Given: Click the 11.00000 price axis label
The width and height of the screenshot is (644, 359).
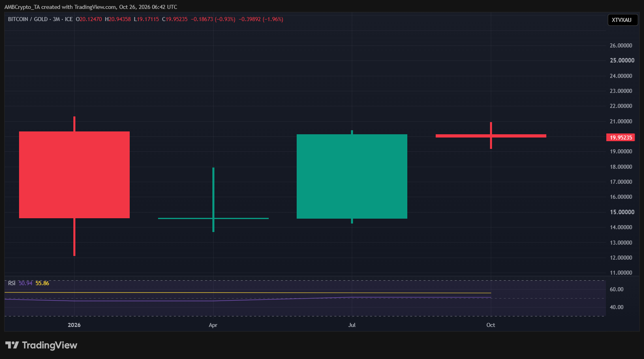Looking at the screenshot, I should tap(621, 273).
